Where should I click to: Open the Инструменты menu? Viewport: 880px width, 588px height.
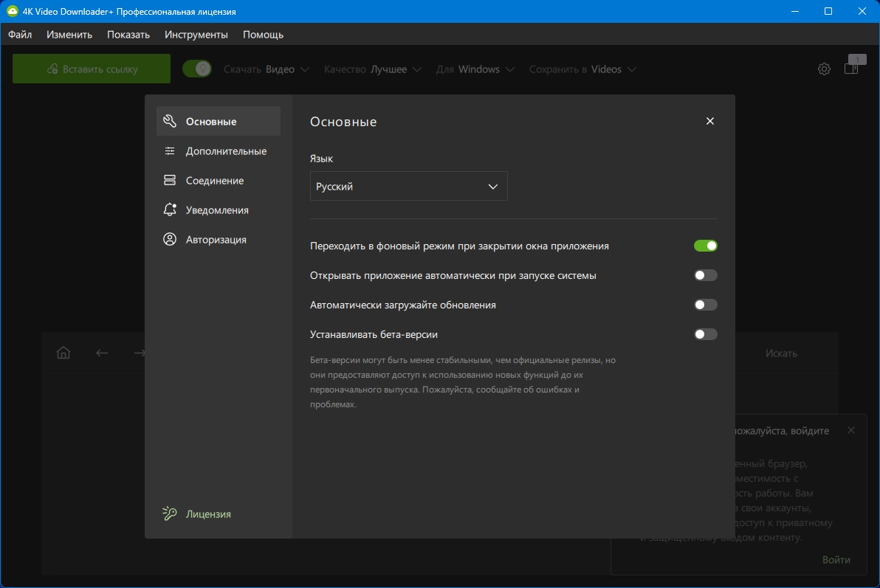pyautogui.click(x=196, y=35)
